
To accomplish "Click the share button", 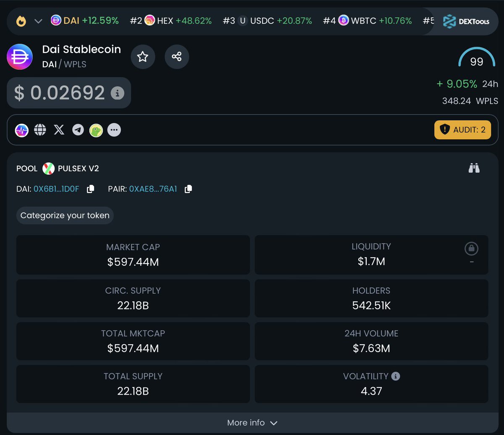I will tap(177, 57).
